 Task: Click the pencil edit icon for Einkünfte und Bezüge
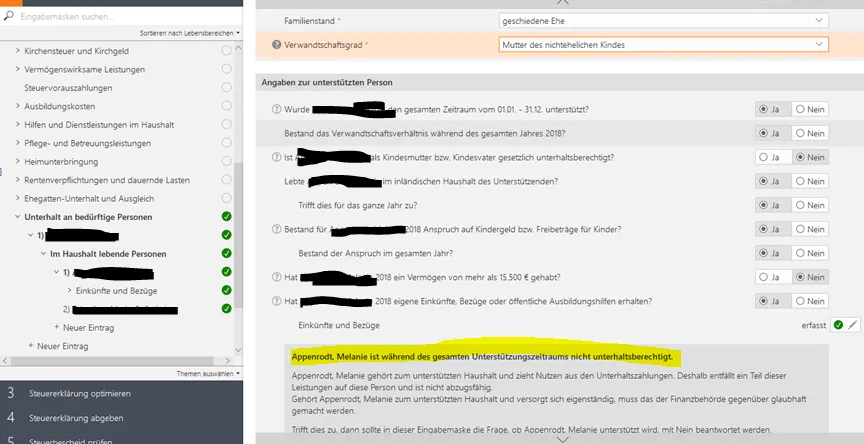[852, 325]
